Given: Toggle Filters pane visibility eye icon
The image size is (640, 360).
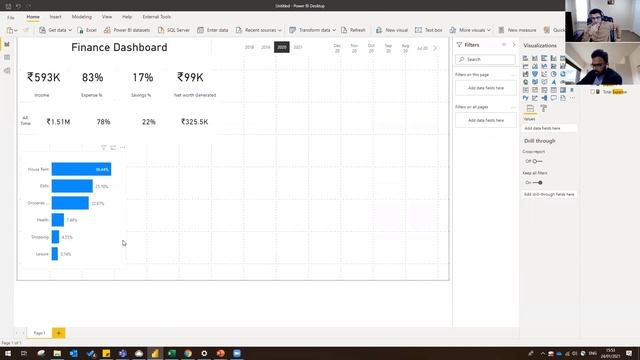Looking at the screenshot, I should (x=504, y=44).
